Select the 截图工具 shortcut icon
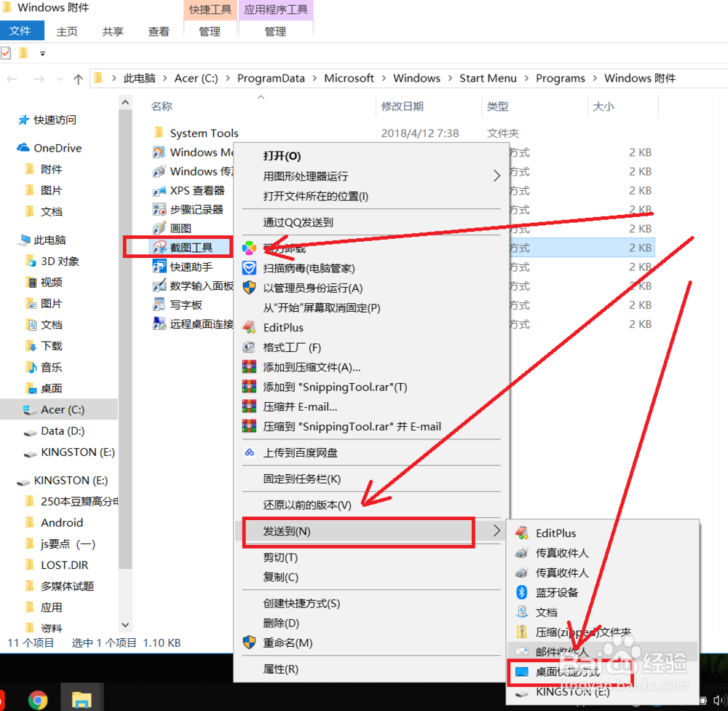Viewport: 728px width, 711px height. 159,247
